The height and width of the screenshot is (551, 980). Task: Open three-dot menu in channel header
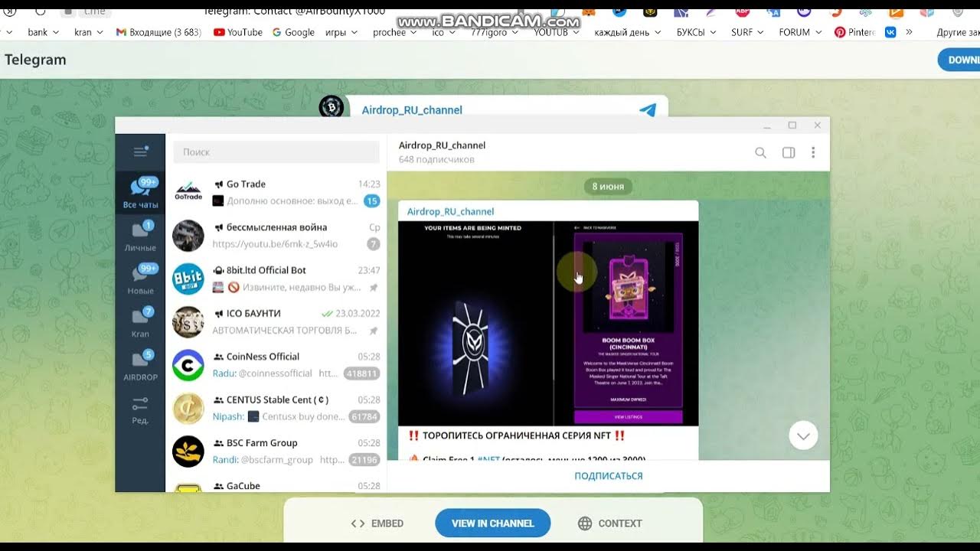813,152
